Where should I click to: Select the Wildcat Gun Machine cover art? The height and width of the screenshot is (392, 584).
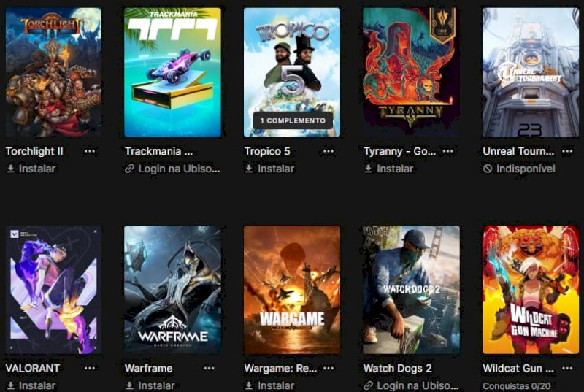[531, 290]
